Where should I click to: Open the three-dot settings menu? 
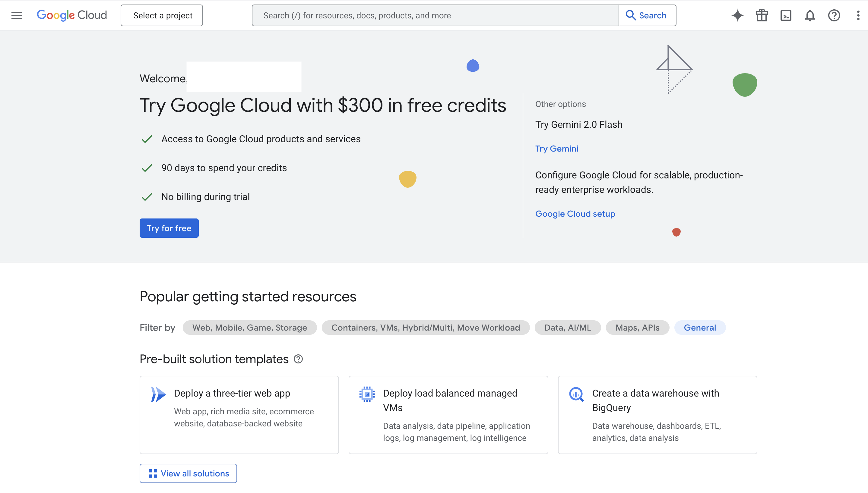coord(858,15)
